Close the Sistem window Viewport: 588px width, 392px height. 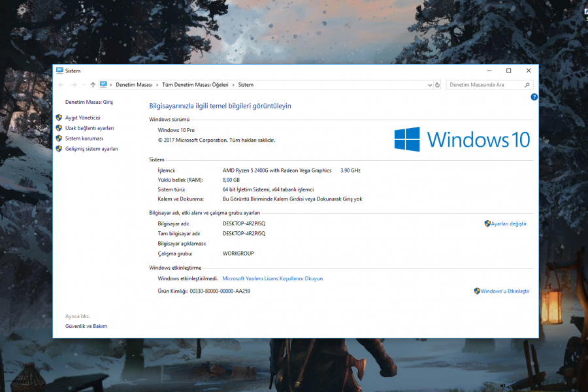click(x=529, y=71)
